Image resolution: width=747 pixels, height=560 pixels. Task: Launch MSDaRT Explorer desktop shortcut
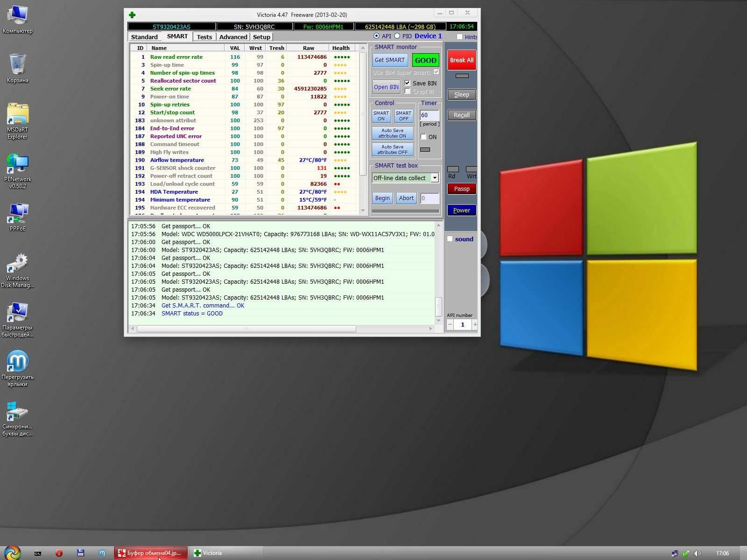[17, 121]
